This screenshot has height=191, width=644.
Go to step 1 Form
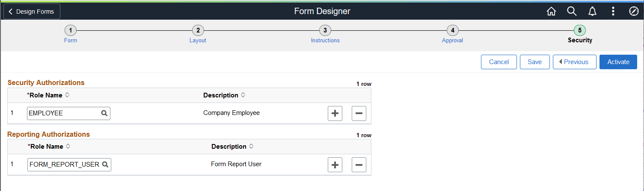71,34
